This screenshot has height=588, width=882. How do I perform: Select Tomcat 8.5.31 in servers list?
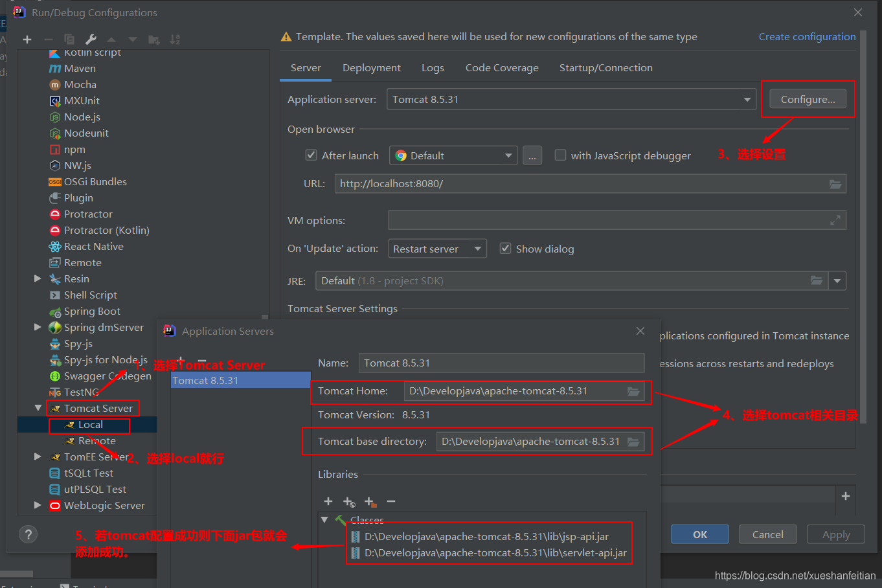241,381
